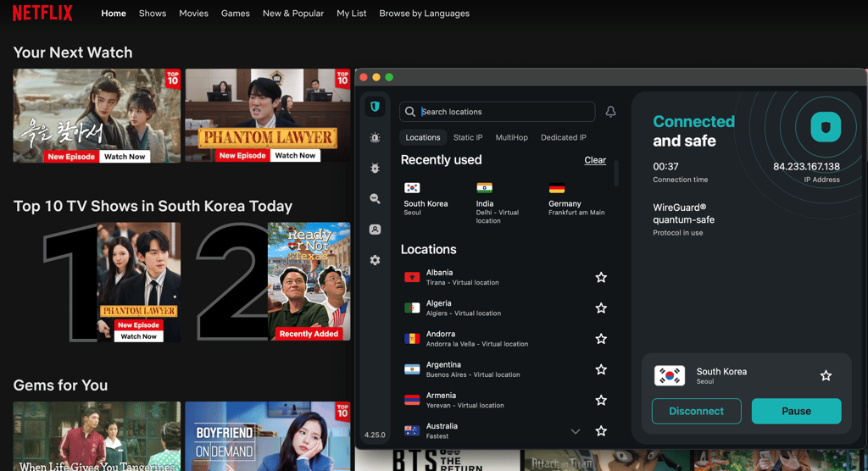The image size is (868, 471).
Task: Select Andorra la Vella location row
Action: click(505, 339)
